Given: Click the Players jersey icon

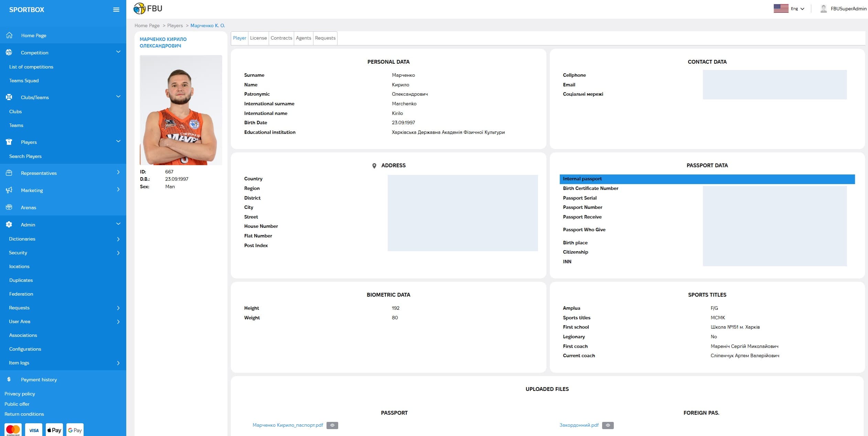Looking at the screenshot, I should coord(9,142).
